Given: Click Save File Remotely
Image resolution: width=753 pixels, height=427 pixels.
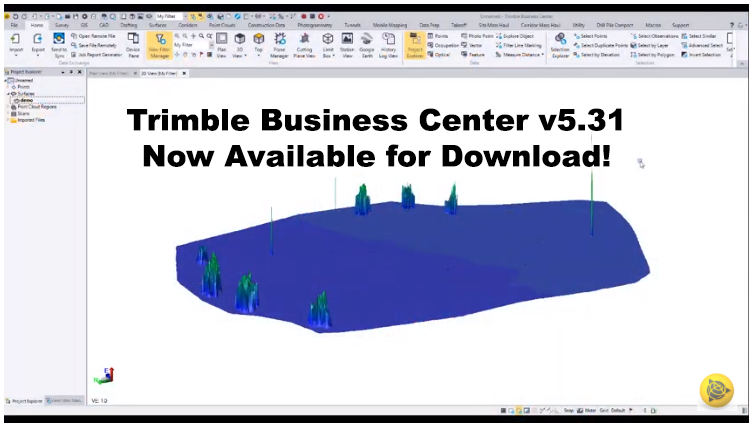Looking at the screenshot, I should point(94,45).
